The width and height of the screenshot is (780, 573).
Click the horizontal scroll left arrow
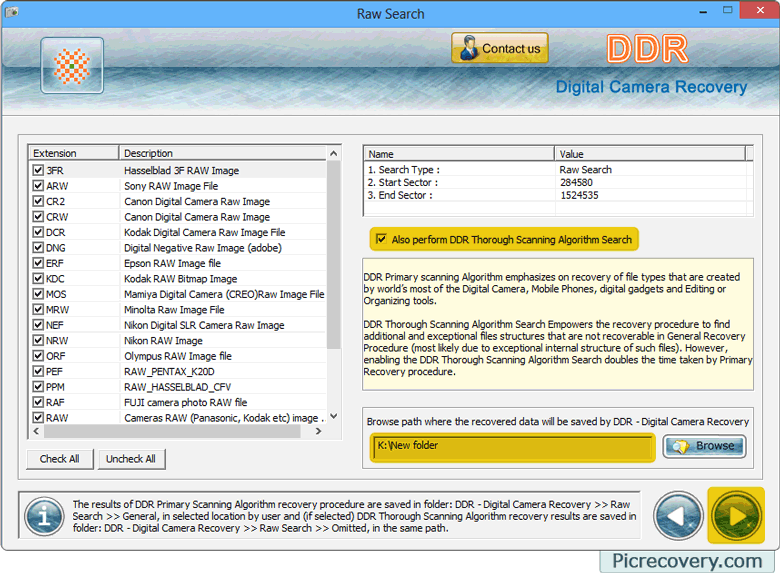[x=36, y=431]
